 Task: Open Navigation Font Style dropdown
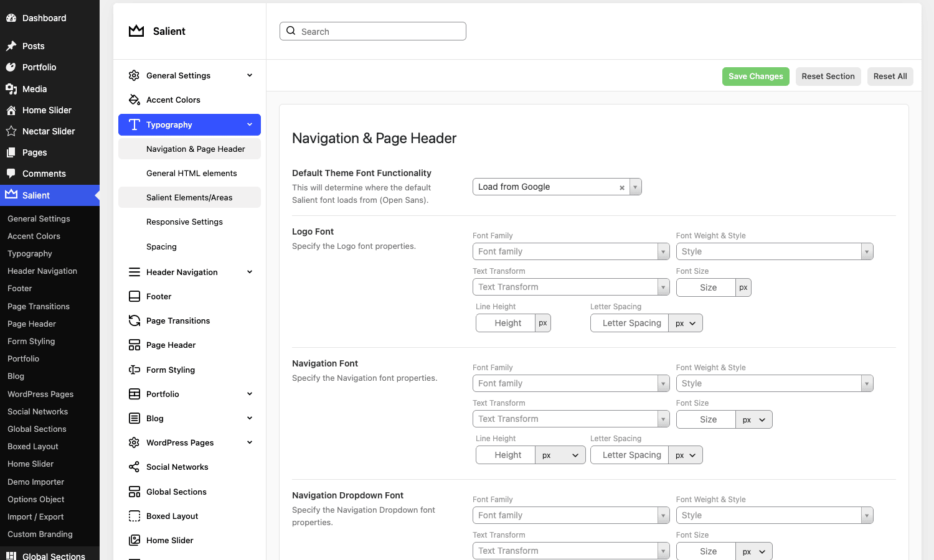pyautogui.click(x=775, y=383)
